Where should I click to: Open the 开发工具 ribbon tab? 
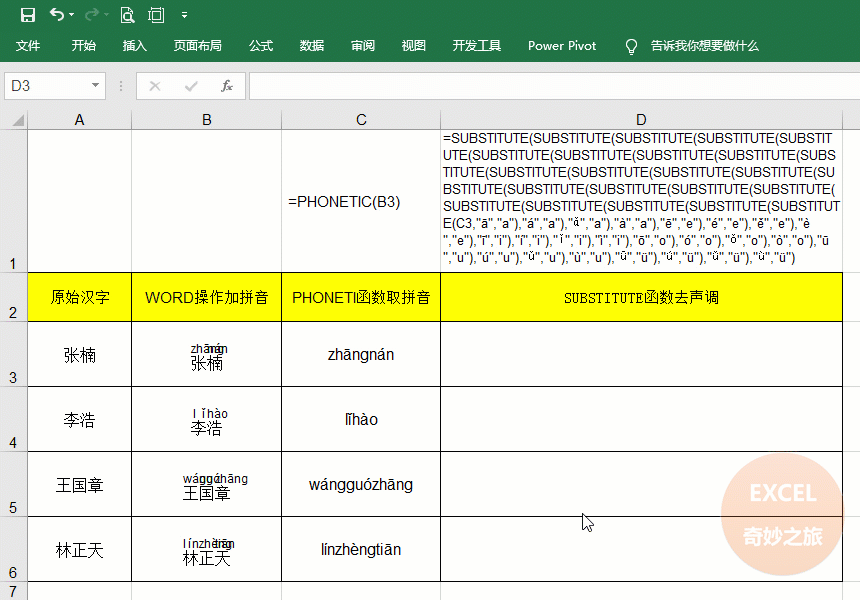(x=477, y=46)
